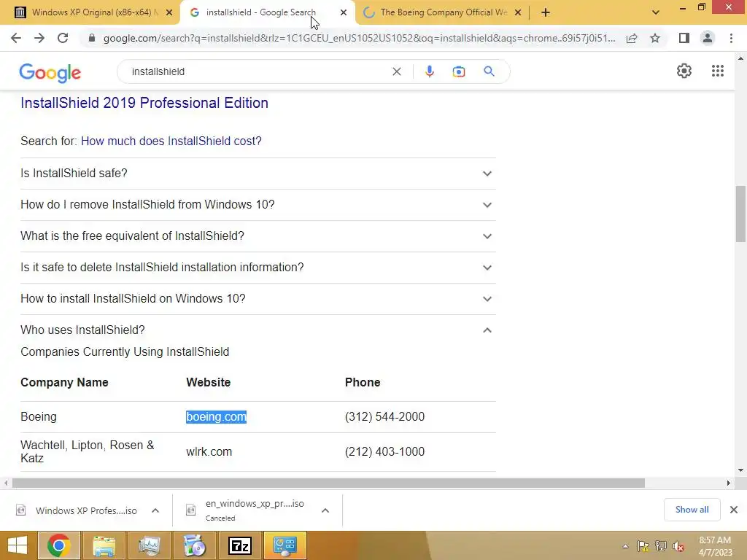Expand the Is InstallShield safe question

[x=258, y=174]
